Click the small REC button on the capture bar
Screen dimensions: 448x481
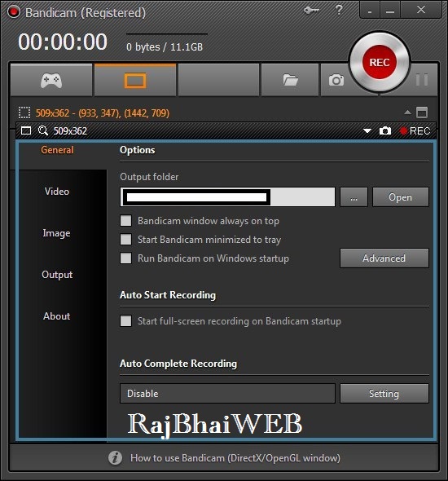(x=415, y=131)
